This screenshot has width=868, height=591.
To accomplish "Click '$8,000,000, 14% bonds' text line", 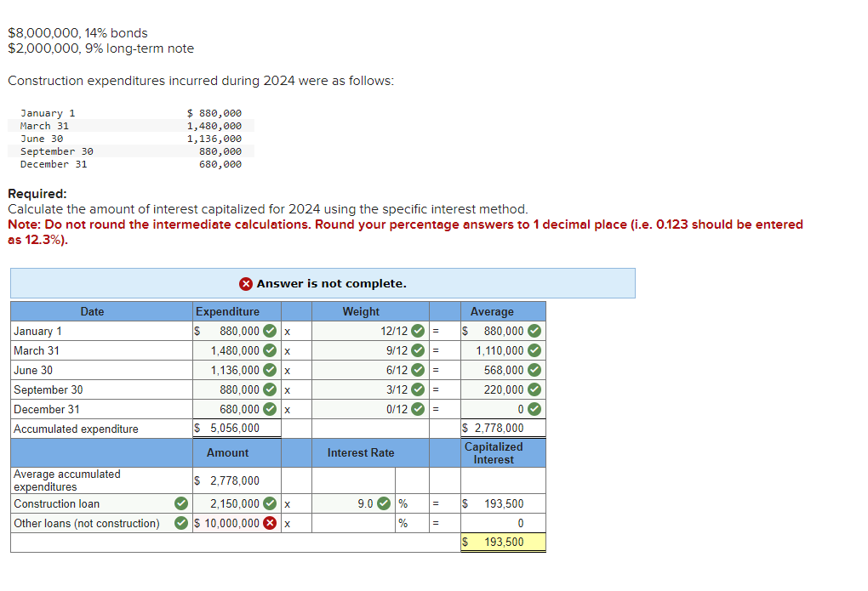I will point(77,33).
